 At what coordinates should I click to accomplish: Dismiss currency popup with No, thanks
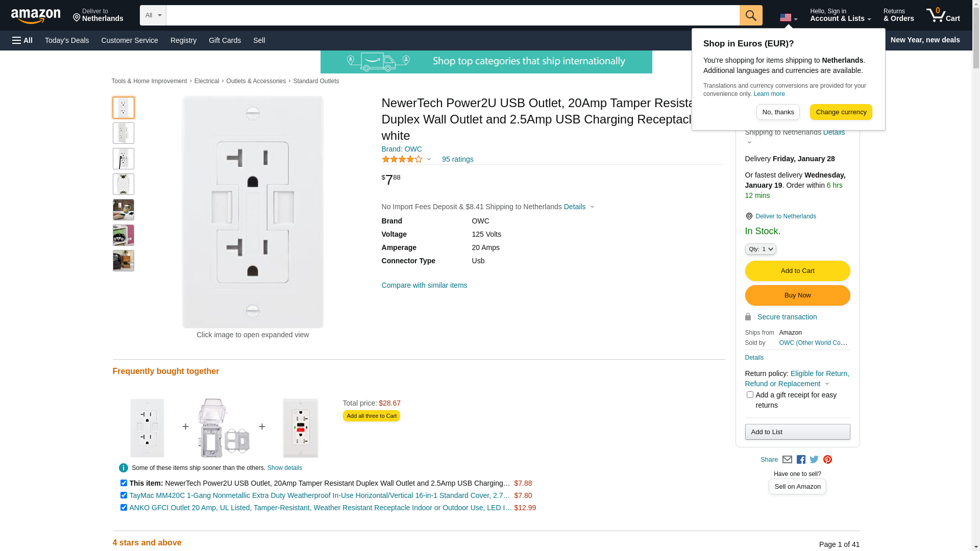(x=778, y=112)
